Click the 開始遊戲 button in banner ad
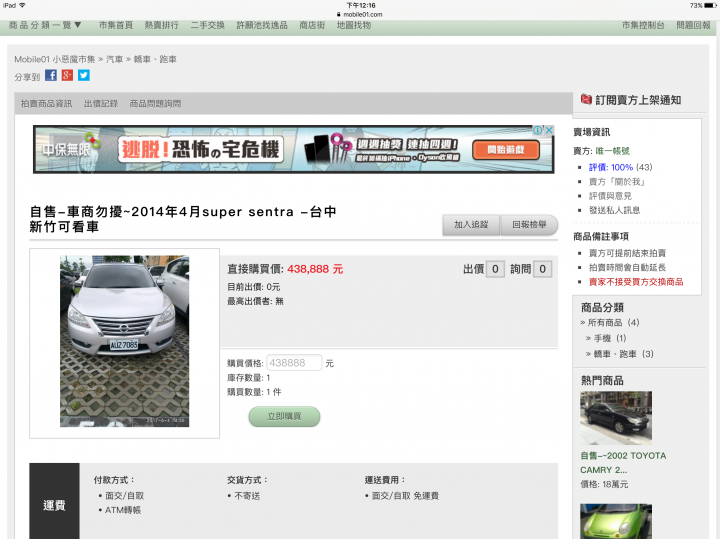The width and height of the screenshot is (720, 539). [506, 150]
